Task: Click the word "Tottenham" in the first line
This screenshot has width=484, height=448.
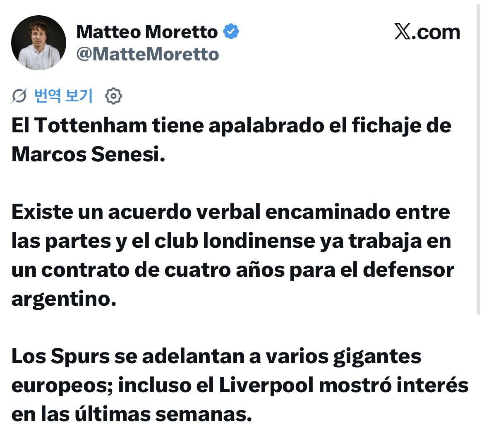Action: coord(91,126)
